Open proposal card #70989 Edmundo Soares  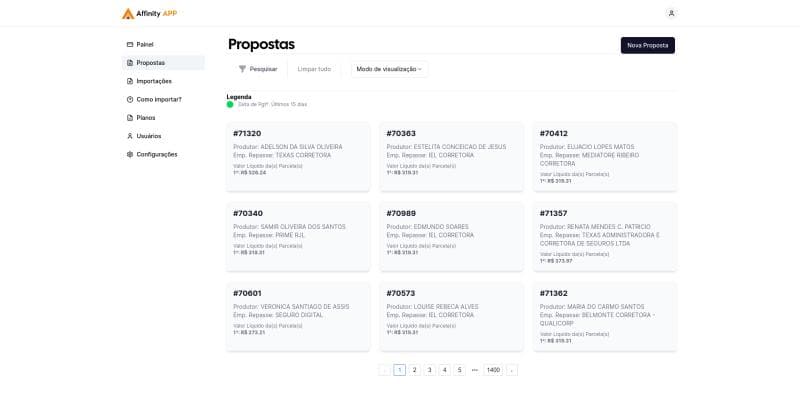pos(451,236)
